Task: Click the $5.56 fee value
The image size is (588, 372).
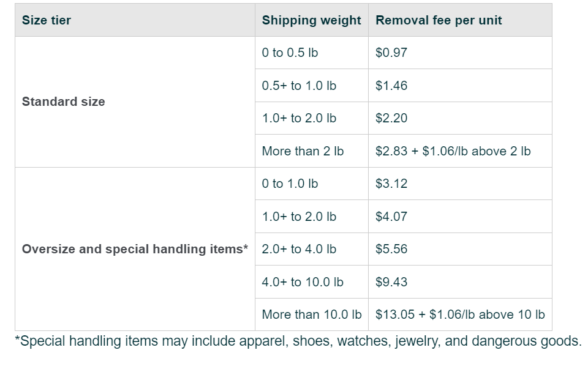Action: click(x=391, y=249)
